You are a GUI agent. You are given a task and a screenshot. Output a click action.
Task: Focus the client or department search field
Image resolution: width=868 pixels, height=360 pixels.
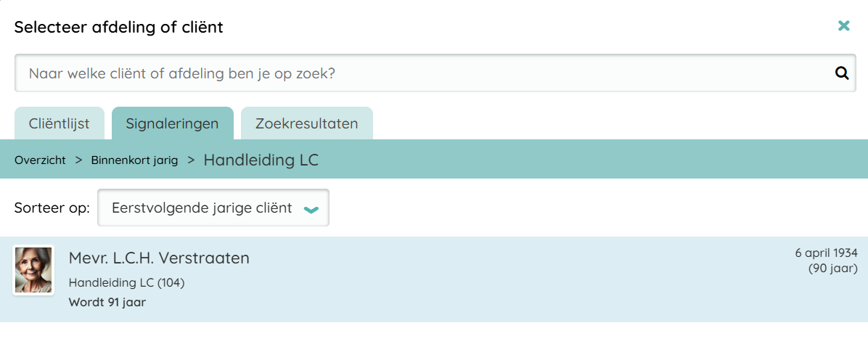pos(421,73)
